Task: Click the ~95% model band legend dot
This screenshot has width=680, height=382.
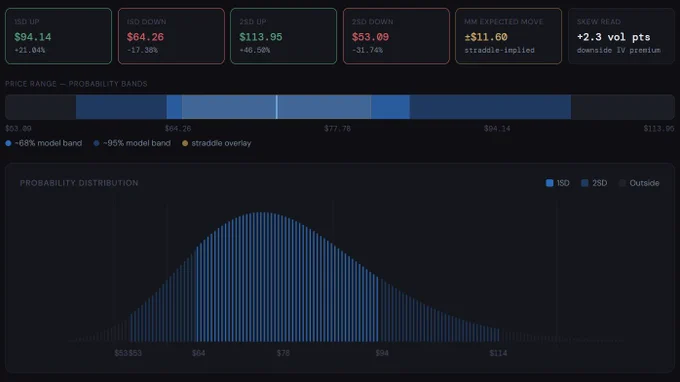Action: pyautogui.click(x=96, y=143)
